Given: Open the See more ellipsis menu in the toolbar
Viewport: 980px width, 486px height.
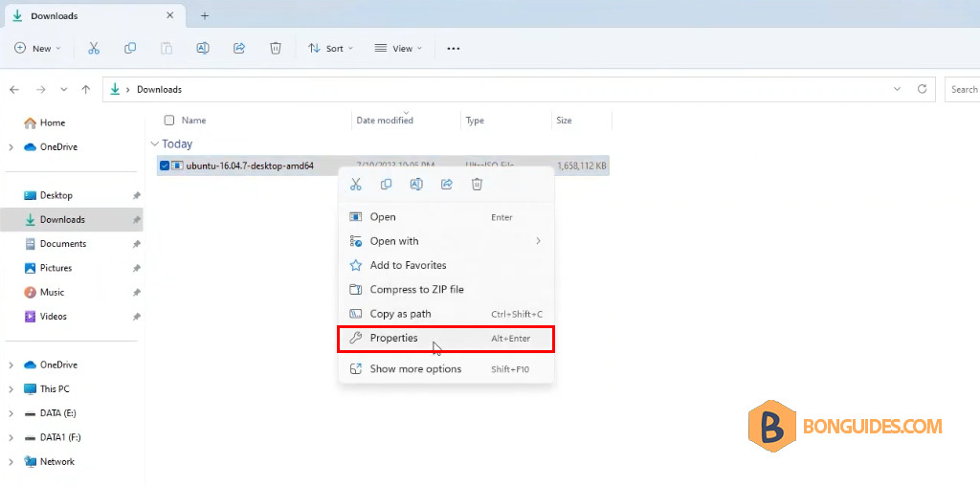Looking at the screenshot, I should [x=454, y=48].
